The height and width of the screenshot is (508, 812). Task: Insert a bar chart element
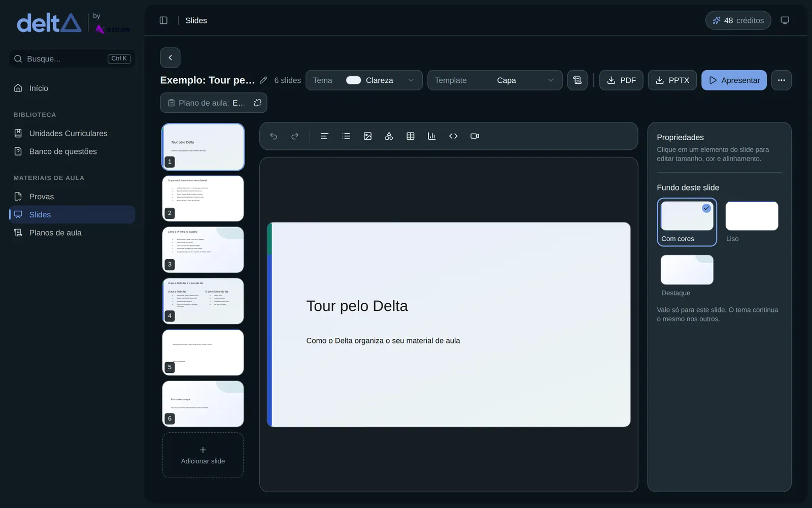[432, 136]
